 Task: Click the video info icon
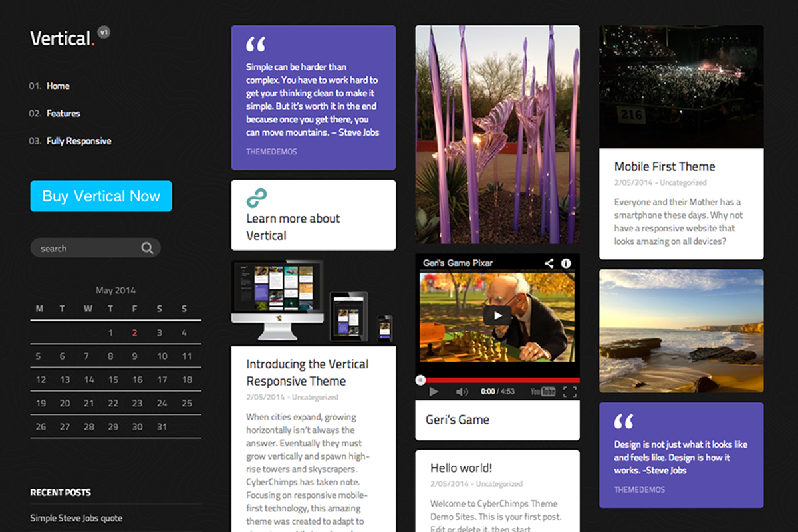(566, 263)
